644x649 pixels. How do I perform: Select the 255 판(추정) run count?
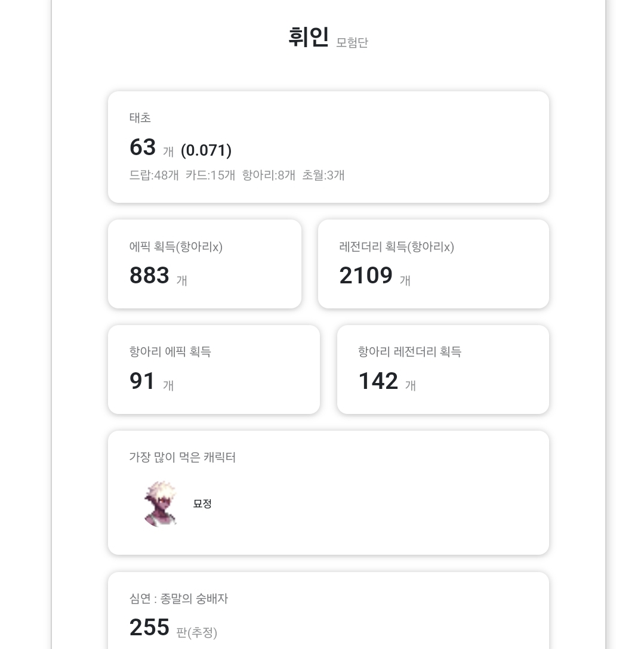click(x=149, y=628)
